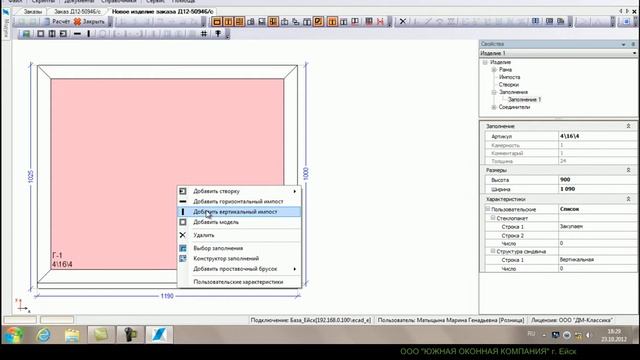Select Рама in the product tree
This screenshot has height=360, width=640.
point(505,70)
